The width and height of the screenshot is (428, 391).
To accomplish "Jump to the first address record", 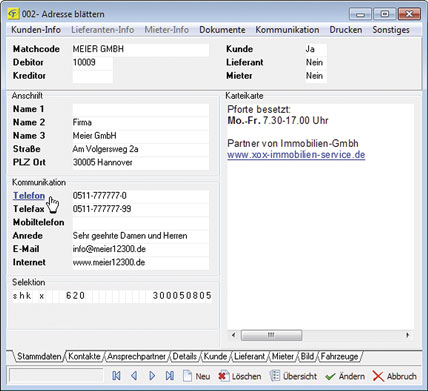I will point(116,376).
